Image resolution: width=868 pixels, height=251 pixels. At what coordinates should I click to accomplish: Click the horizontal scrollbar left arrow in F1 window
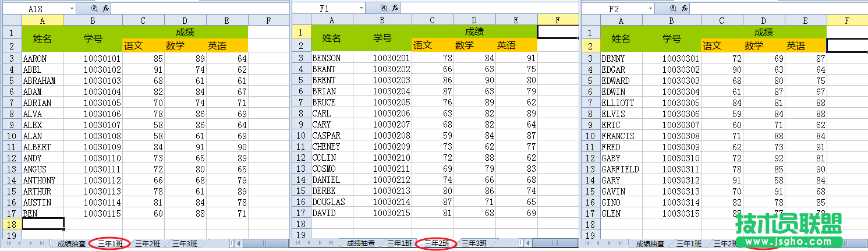[529, 243]
